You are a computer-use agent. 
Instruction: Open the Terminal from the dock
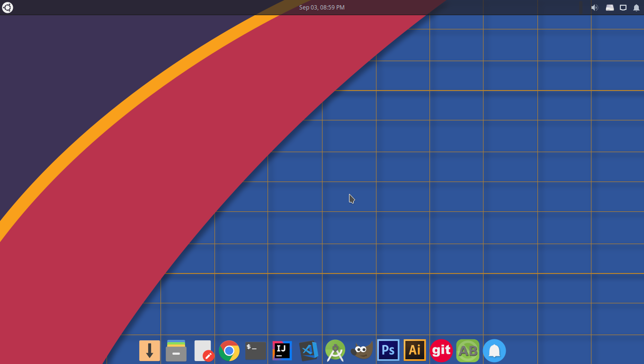pos(256,351)
